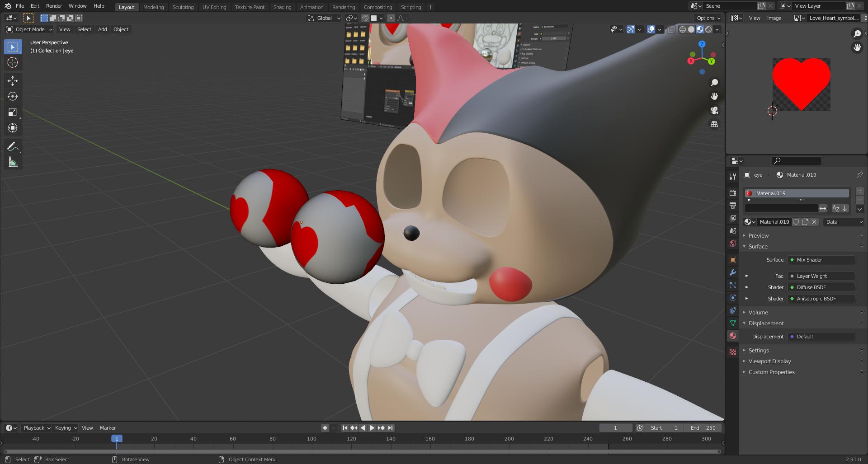Open the Object properties tab
The height and width of the screenshot is (464, 868).
coord(733,260)
